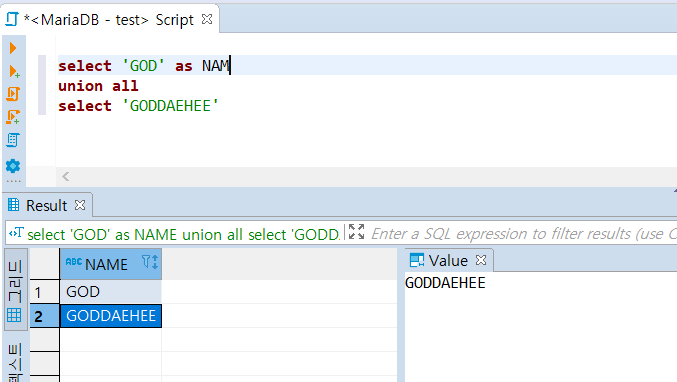Close the Value panel
Image resolution: width=677 pixels, height=382 pixels.
click(481, 260)
